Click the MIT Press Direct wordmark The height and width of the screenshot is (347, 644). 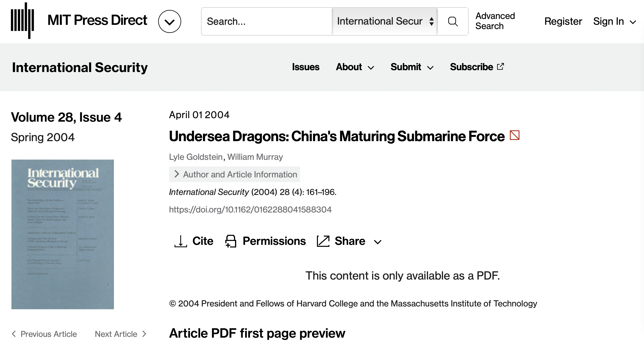pos(97,20)
